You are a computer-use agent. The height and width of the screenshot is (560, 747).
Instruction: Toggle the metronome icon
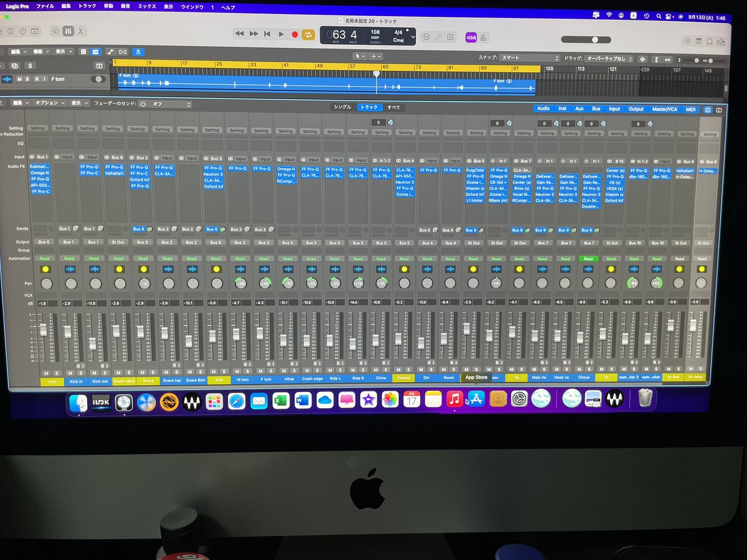(484, 37)
